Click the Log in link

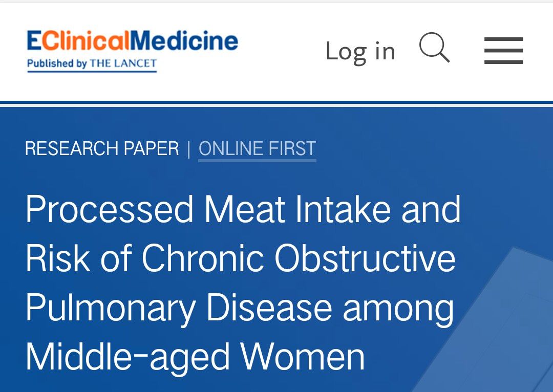(x=360, y=52)
